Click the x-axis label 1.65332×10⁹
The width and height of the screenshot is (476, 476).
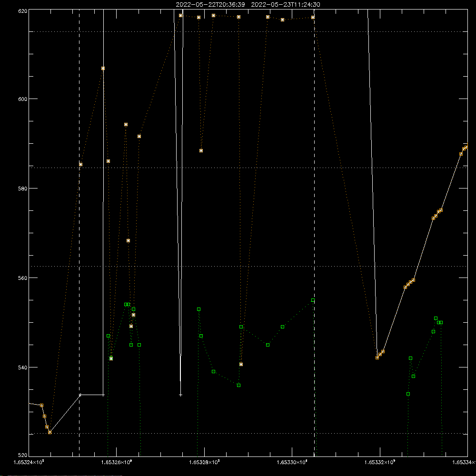[380, 462]
